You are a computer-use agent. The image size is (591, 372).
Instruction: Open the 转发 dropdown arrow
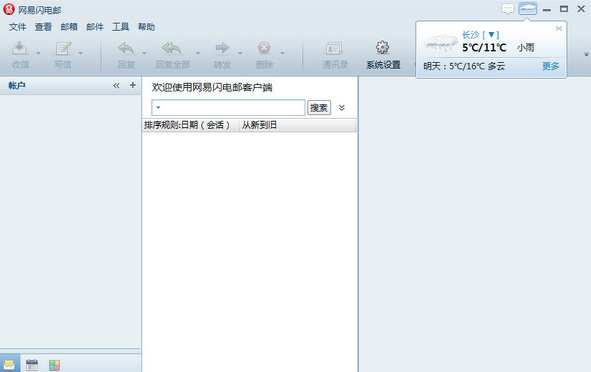240,53
